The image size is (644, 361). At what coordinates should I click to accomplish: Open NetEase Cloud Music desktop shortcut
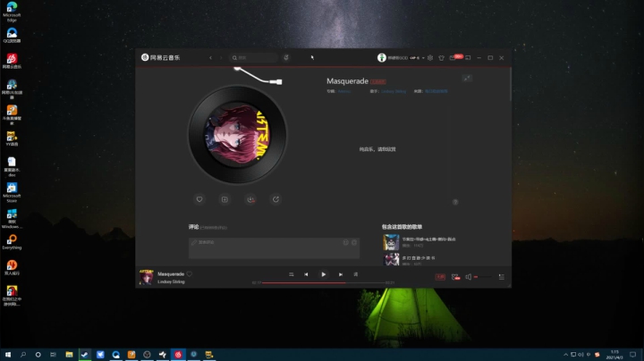pos(12,61)
